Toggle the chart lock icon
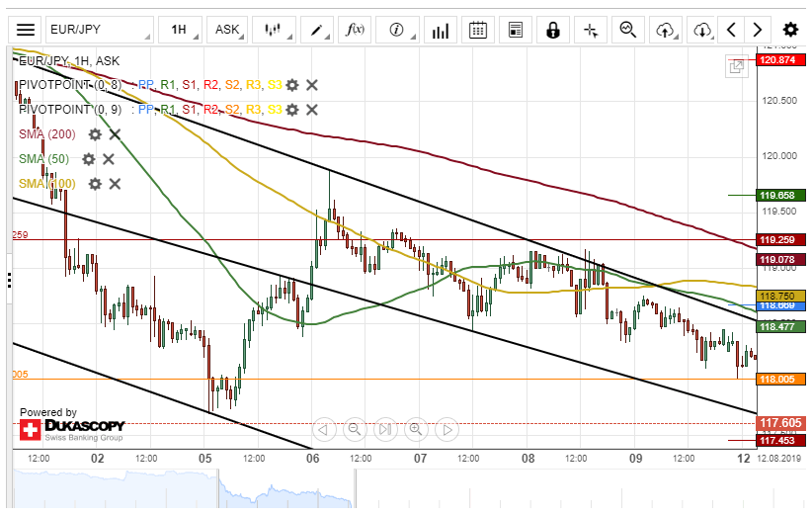The image size is (812, 515). (x=553, y=30)
